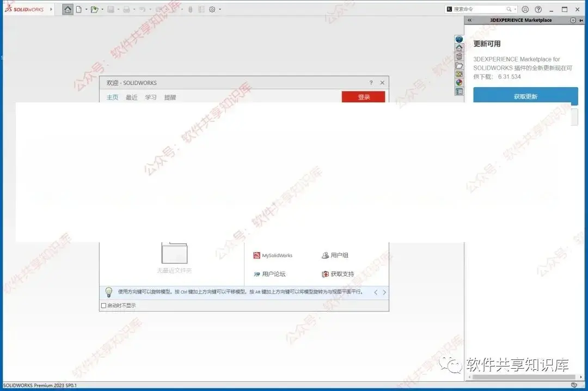Open Appearances color ball tab in task pane
Image resolution: width=588 pixels, height=391 pixels.
tap(459, 83)
